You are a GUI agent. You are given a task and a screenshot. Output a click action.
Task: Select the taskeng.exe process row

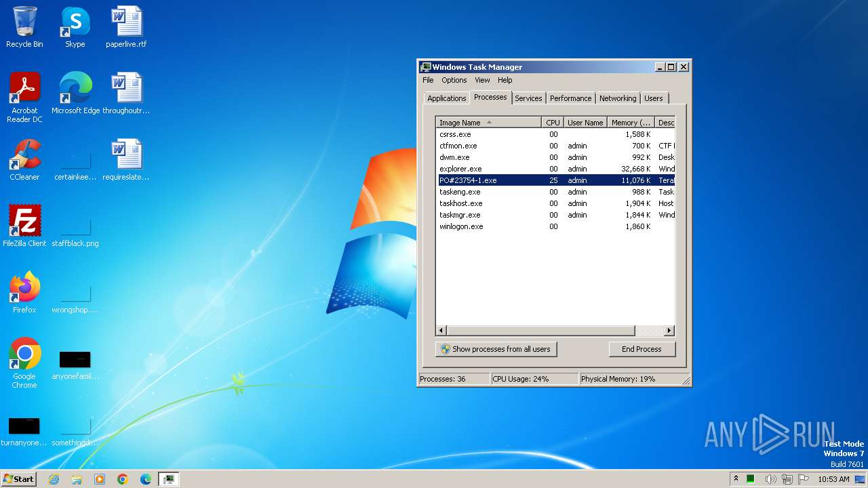click(555, 192)
